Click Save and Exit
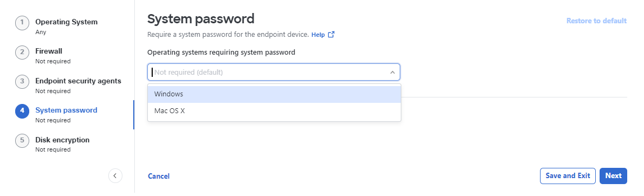The image size is (644, 196). coord(568,176)
